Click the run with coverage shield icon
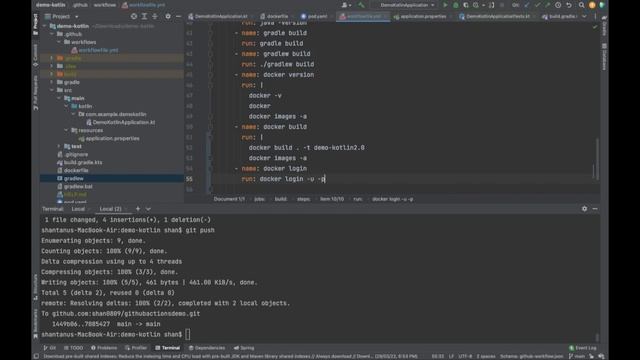The image size is (640, 360). click(x=466, y=5)
